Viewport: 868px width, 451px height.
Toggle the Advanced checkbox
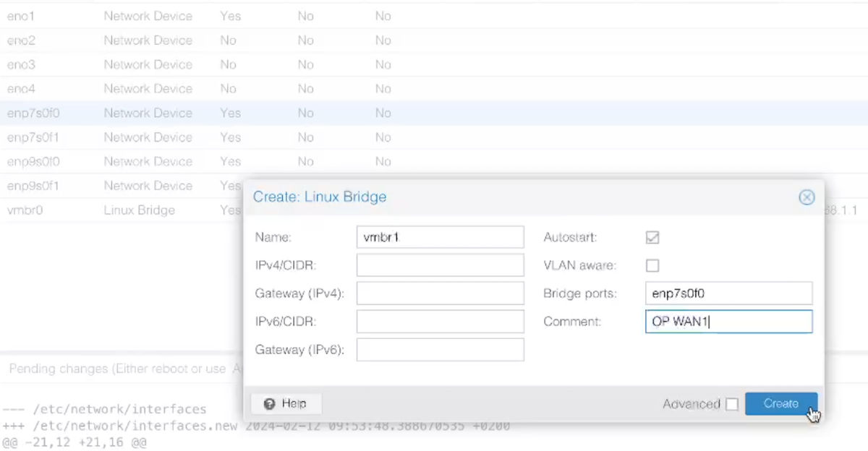click(x=732, y=404)
